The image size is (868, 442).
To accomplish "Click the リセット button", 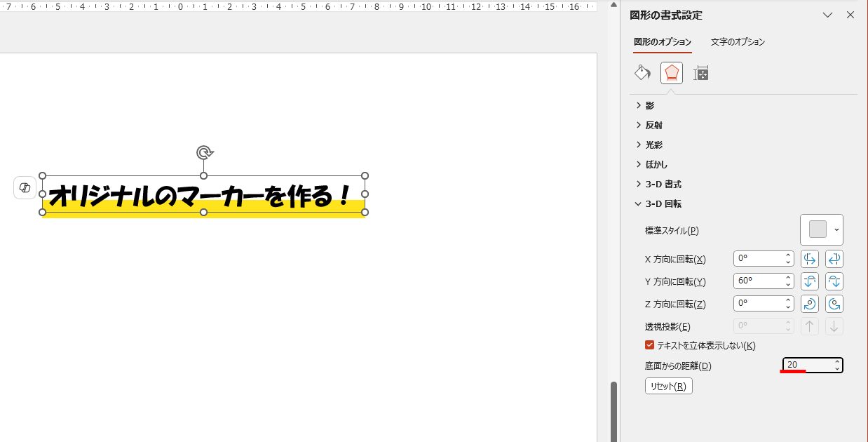I will tap(669, 387).
